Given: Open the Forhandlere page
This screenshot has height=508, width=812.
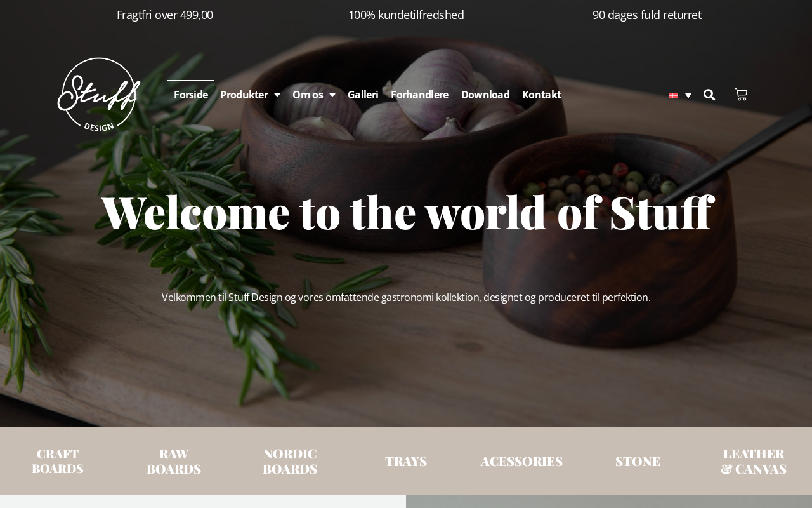Looking at the screenshot, I should [419, 95].
